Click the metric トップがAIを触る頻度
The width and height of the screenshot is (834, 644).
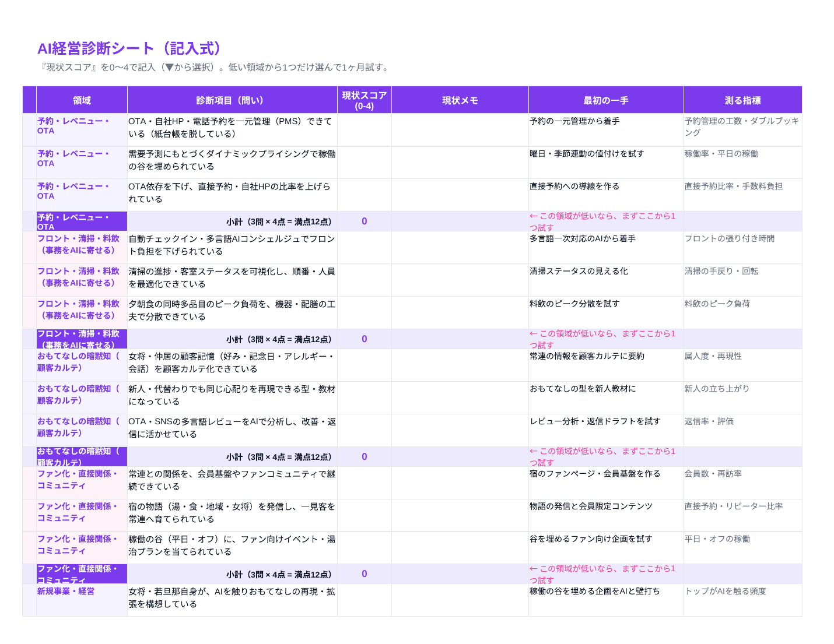(x=742, y=600)
